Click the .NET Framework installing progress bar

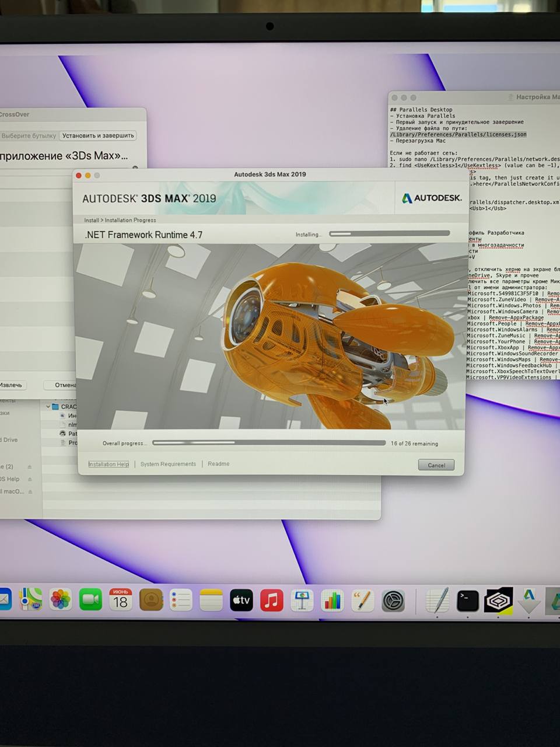click(390, 233)
